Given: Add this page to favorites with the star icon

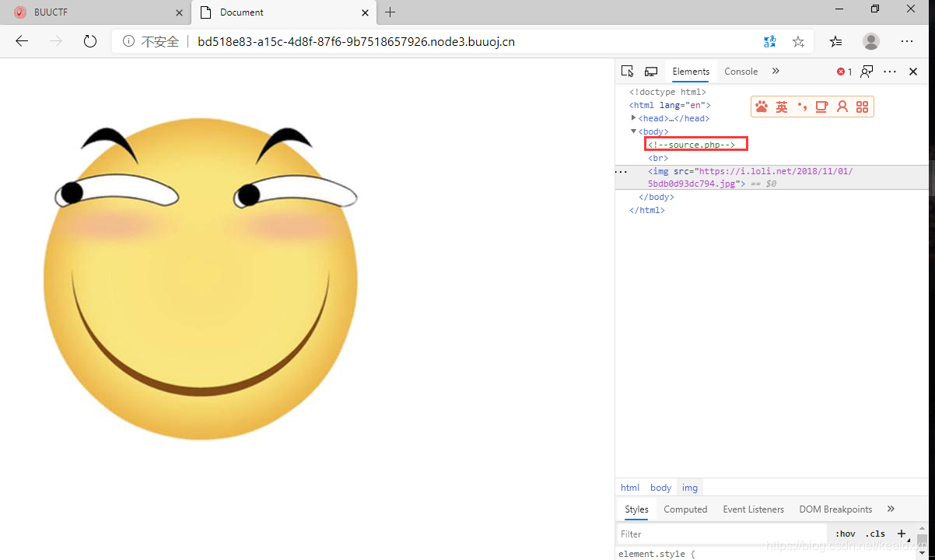Looking at the screenshot, I should pyautogui.click(x=798, y=41).
